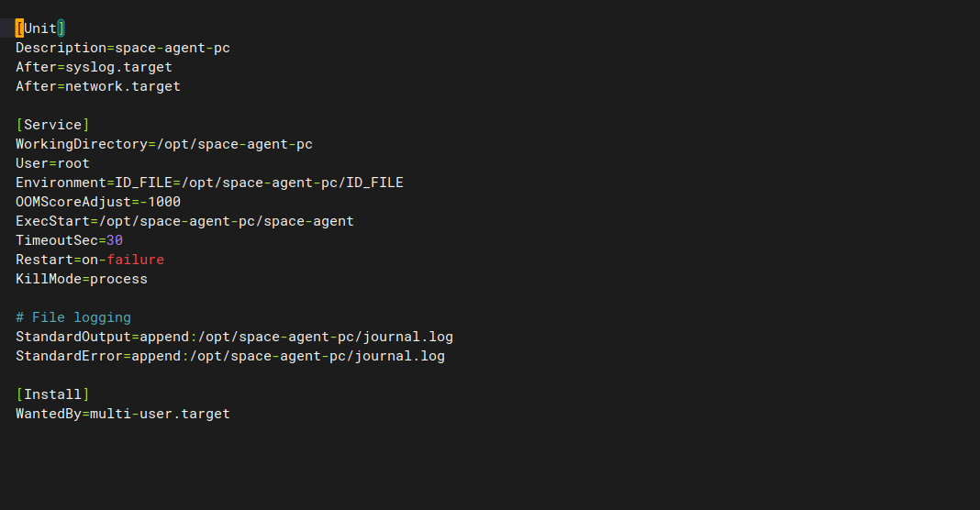Click the TimeoutSec value 30
Screen dimensions: 980x510
115,240
